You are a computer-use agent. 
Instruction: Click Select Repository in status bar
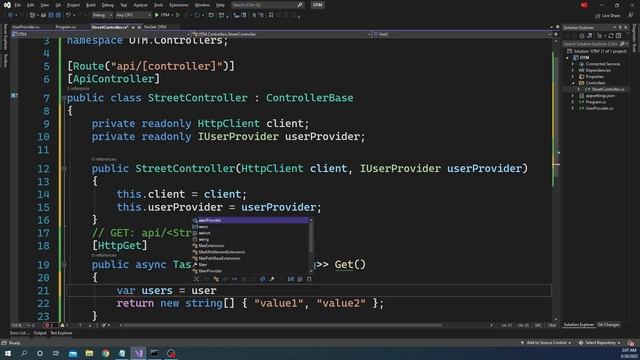(x=600, y=343)
